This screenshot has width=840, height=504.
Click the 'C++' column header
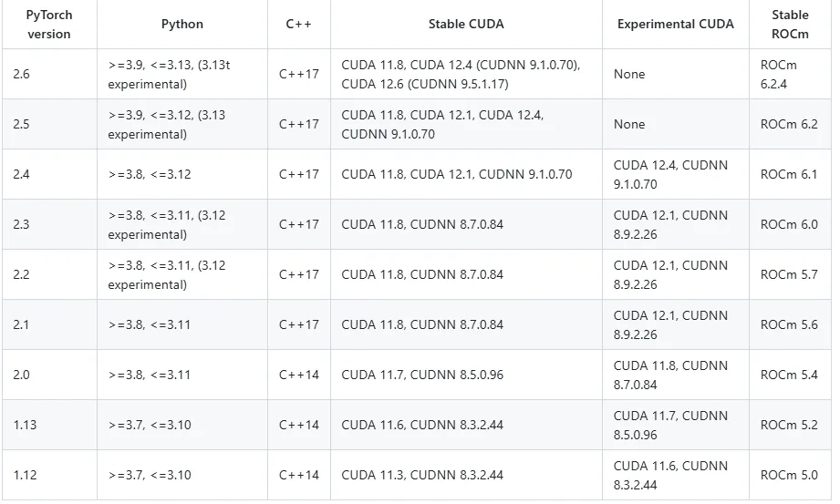click(299, 24)
